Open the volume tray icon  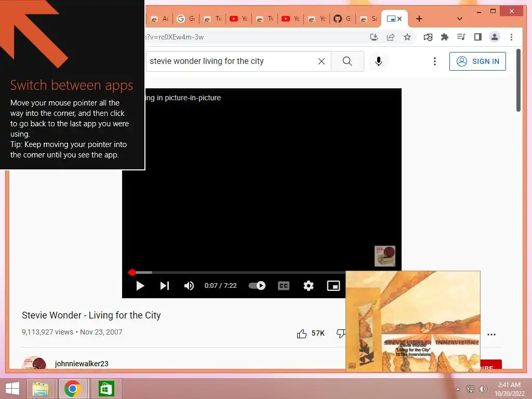483,389
